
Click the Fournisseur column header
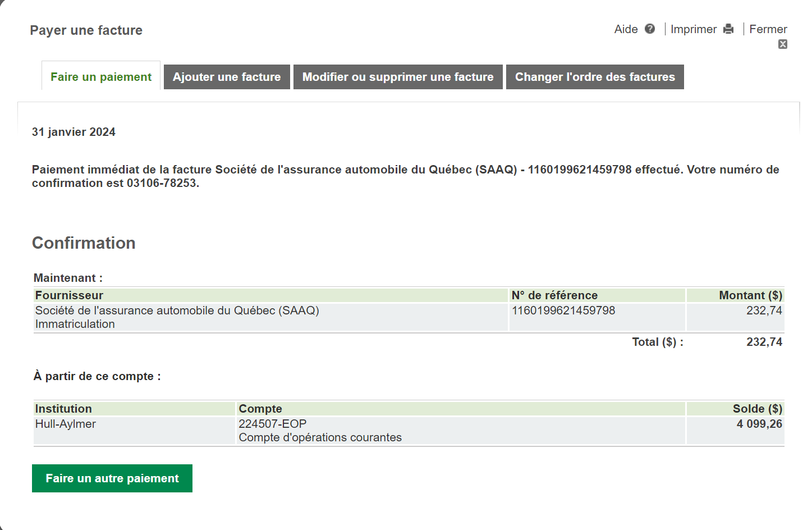tap(270, 295)
